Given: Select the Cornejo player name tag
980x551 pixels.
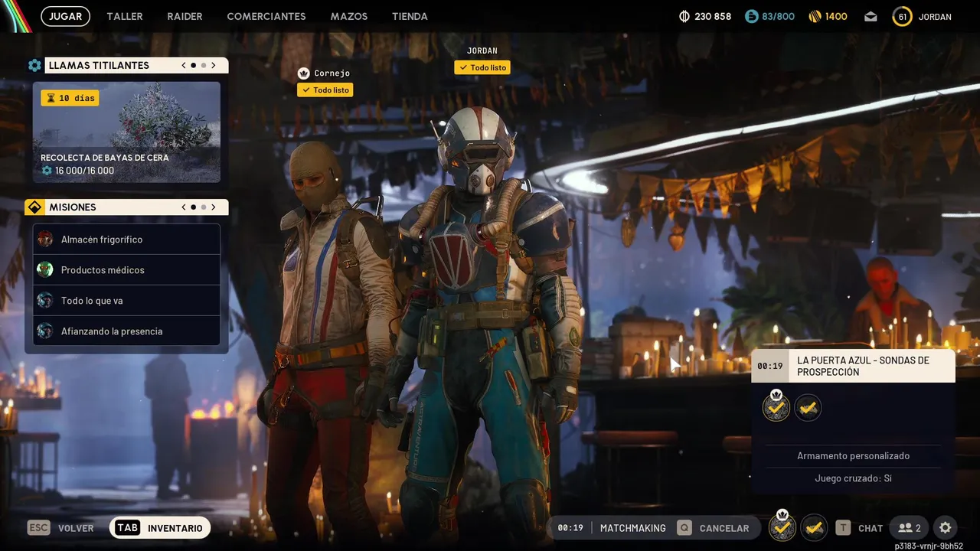Looking at the screenshot, I should [x=332, y=73].
